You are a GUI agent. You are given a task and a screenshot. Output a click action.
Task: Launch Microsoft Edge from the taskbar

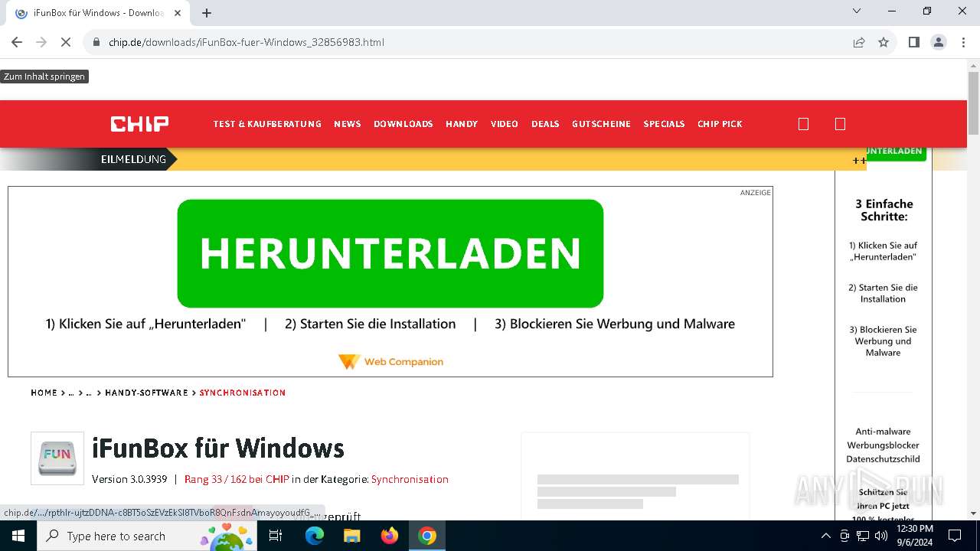[315, 536]
